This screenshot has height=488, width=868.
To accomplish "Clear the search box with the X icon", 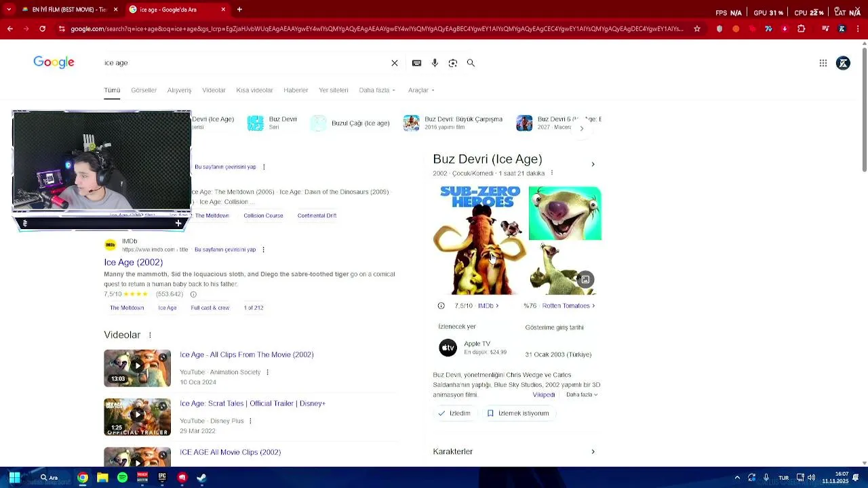I will click(395, 63).
